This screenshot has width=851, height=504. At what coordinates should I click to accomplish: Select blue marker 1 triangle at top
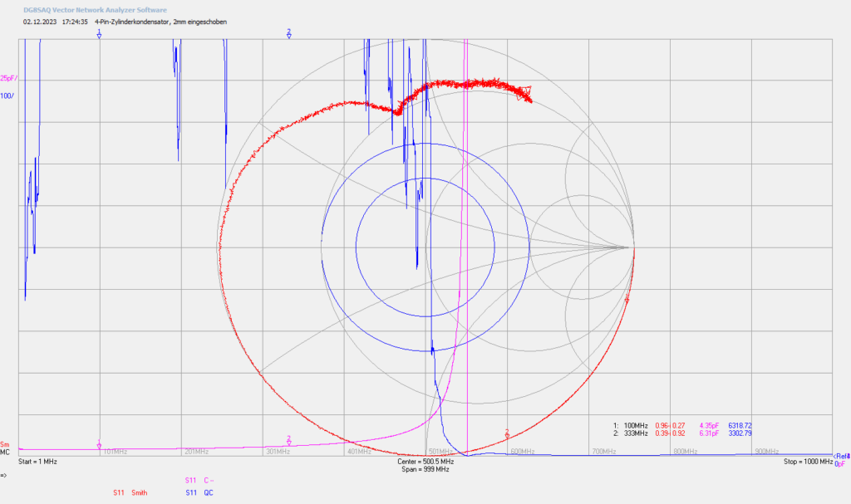100,34
